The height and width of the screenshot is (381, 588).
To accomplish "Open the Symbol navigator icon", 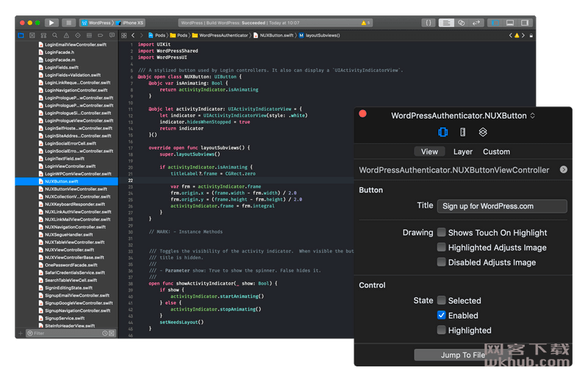I will pos(43,35).
